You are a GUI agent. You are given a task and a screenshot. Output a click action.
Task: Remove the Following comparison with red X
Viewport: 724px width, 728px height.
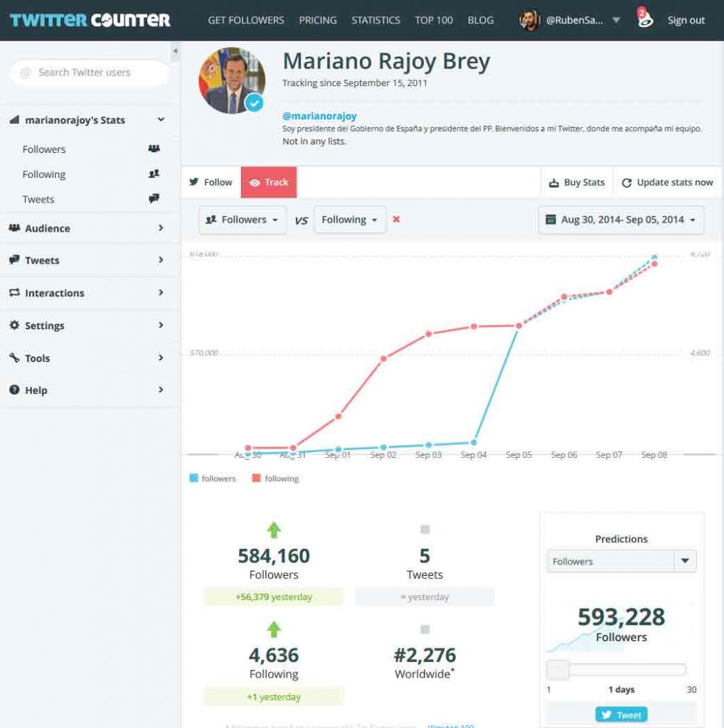(x=396, y=219)
